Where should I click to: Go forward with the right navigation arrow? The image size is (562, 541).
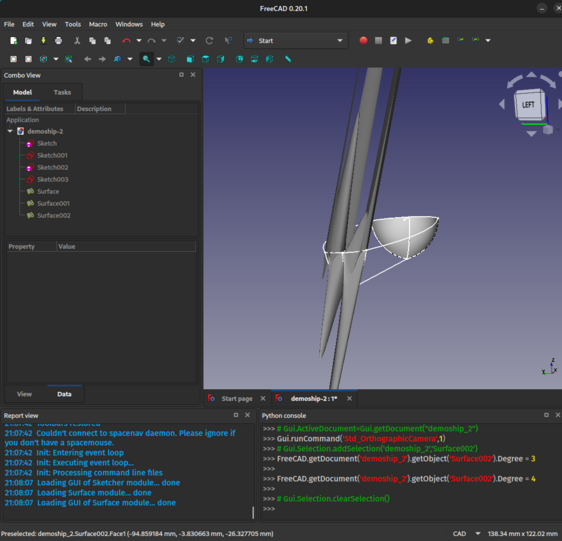pos(102,59)
